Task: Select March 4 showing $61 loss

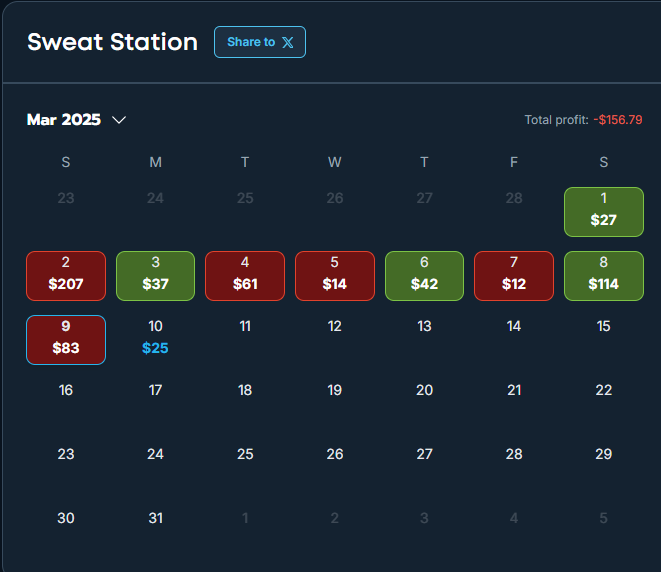Action: point(245,276)
